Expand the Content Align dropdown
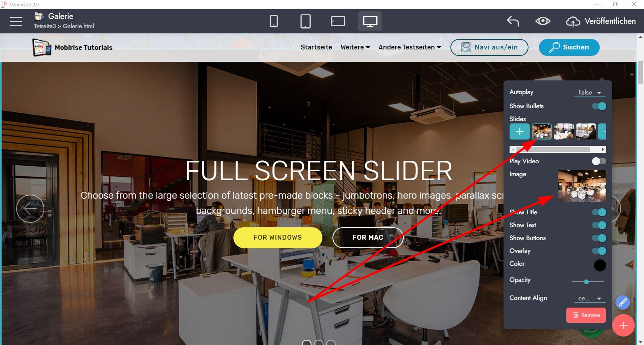 (x=590, y=298)
